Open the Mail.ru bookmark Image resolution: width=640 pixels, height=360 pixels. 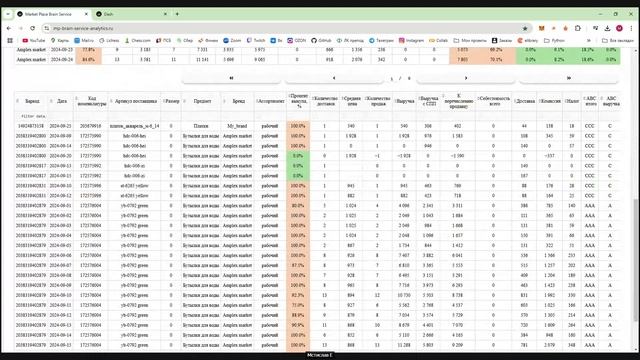click(84, 40)
